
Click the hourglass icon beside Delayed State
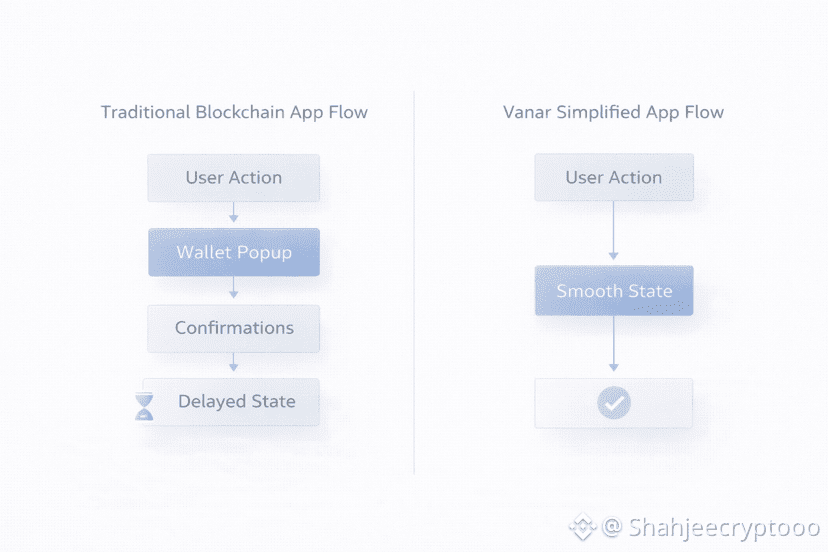(x=146, y=405)
